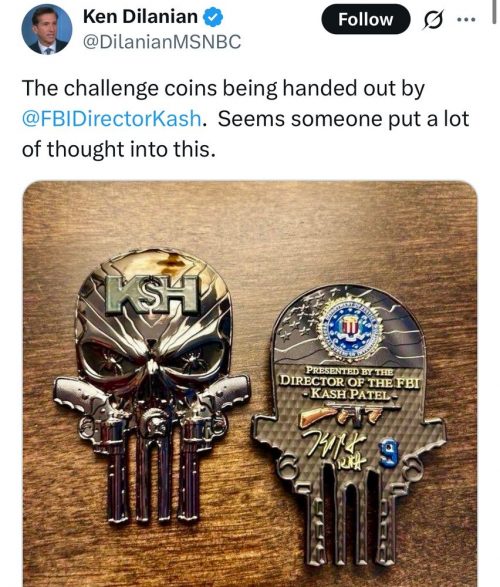Open the attached challenge coin photo
The image size is (500, 587).
click(x=250, y=384)
